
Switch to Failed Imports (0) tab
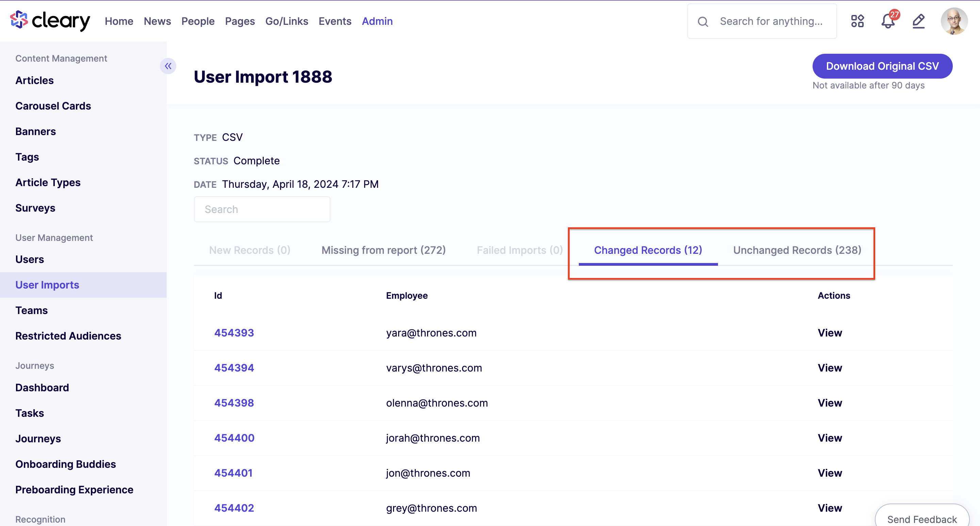[x=520, y=250]
